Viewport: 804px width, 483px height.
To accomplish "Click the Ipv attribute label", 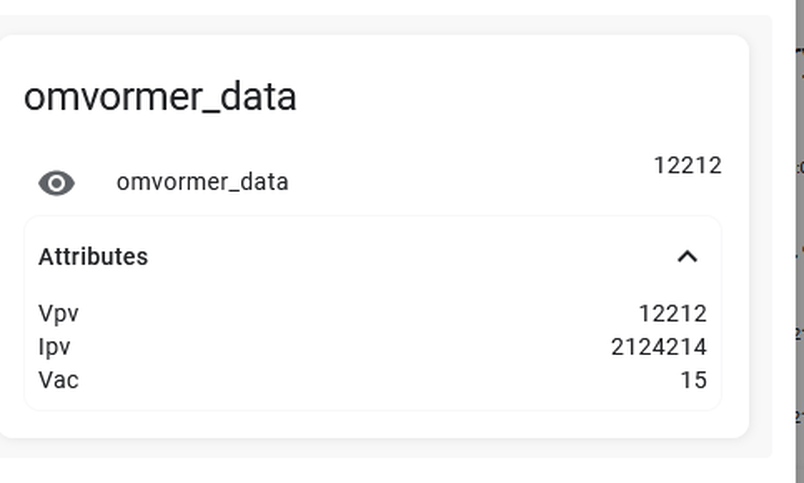I will pyautogui.click(x=54, y=347).
